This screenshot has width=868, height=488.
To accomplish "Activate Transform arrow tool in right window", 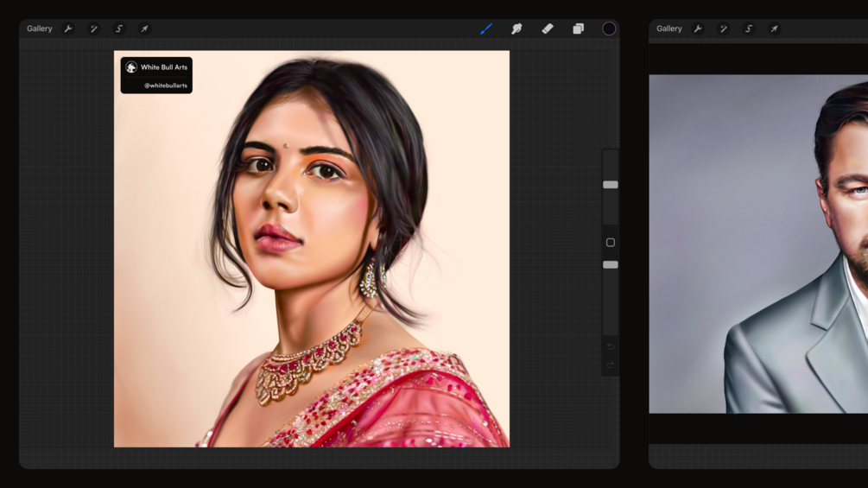I will (x=775, y=29).
